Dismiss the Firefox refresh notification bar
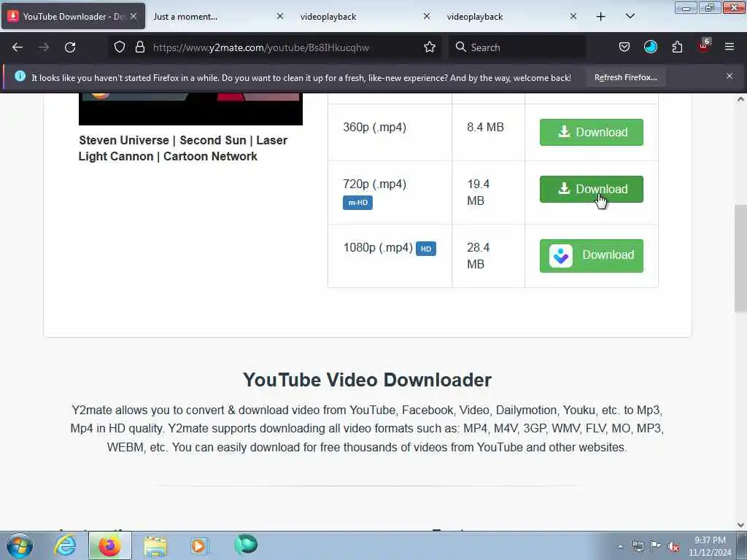747x560 pixels. coord(729,76)
